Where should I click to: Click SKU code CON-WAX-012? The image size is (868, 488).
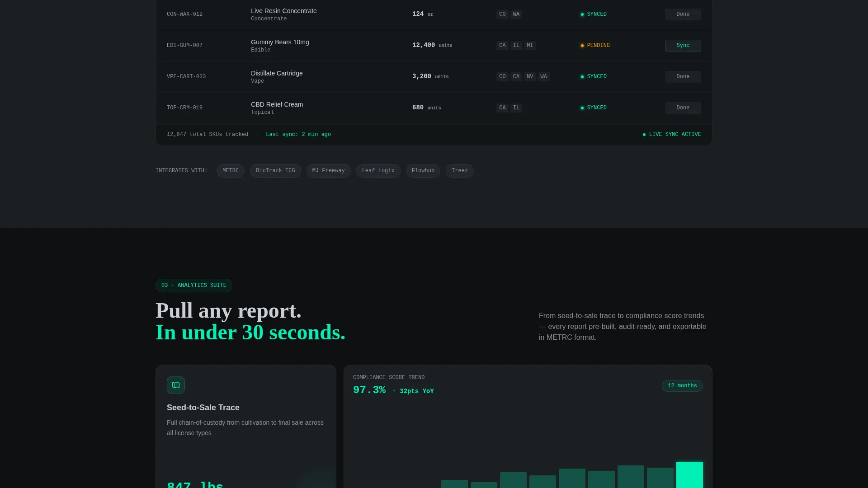coord(184,14)
